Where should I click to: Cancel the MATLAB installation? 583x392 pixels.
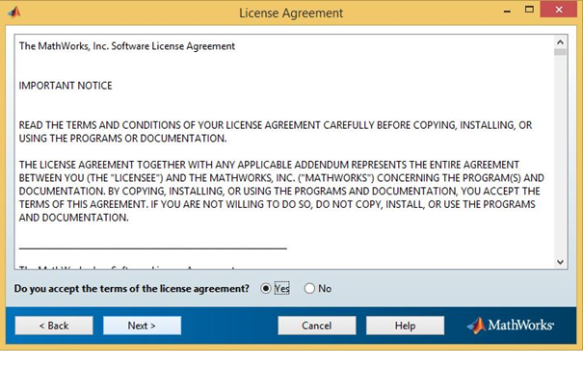pos(317,326)
